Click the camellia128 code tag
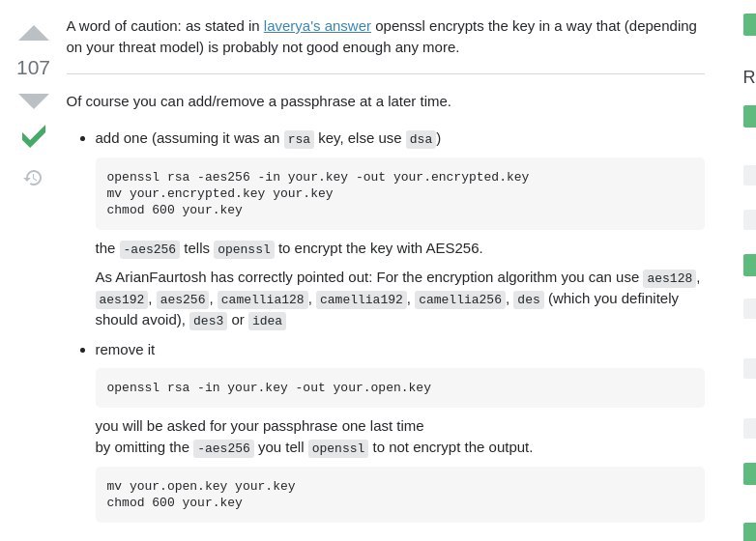This screenshot has width=756, height=541. [x=263, y=299]
